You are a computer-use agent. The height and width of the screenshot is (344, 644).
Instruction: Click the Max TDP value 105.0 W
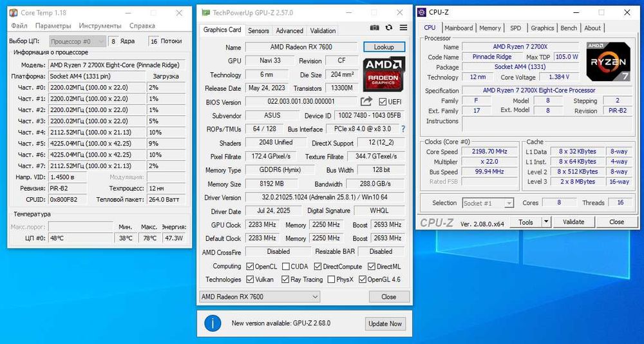567,57
